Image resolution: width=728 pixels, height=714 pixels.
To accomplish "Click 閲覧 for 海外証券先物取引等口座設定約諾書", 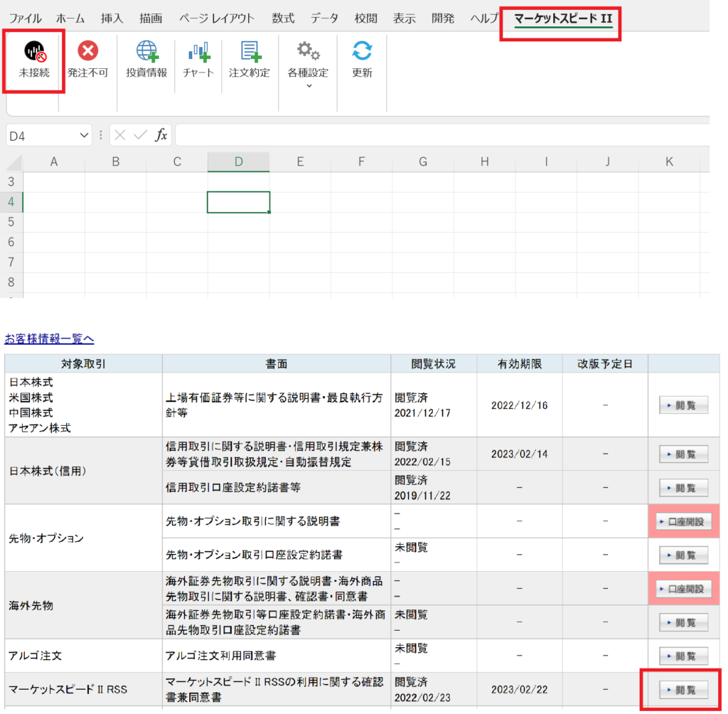I will pyautogui.click(x=684, y=622).
